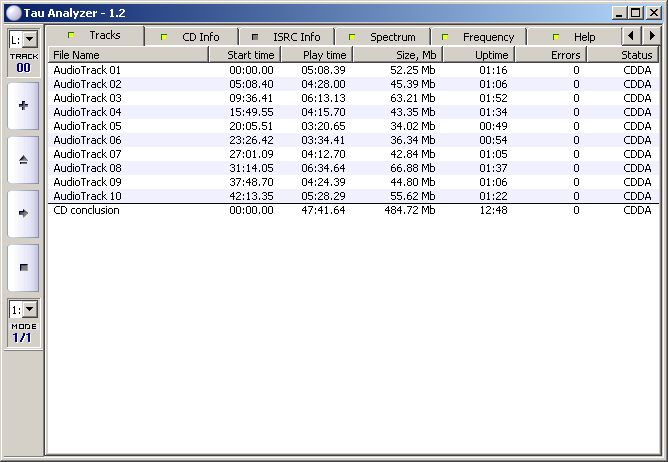Select AudioTrack 05 row
Viewport: 668px width, 462px height.
(x=87, y=126)
